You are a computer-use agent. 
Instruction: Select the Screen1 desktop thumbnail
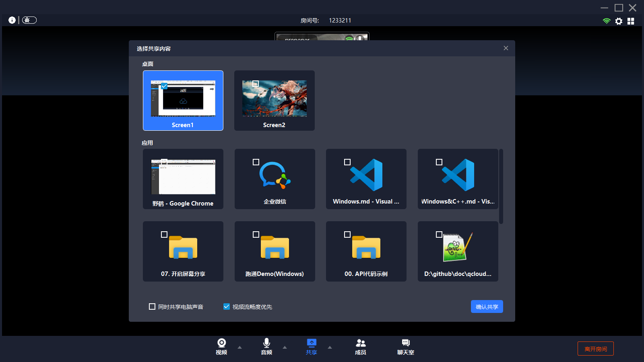tap(183, 99)
